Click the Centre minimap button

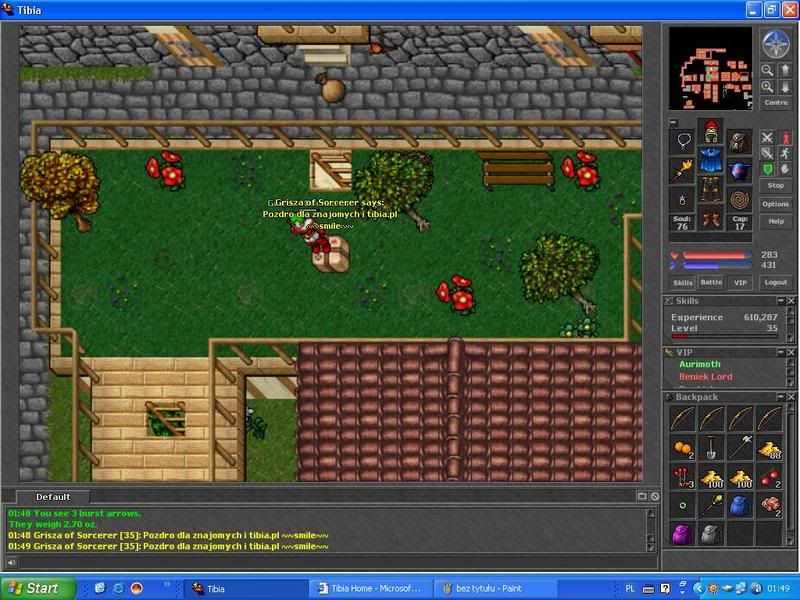coord(776,103)
